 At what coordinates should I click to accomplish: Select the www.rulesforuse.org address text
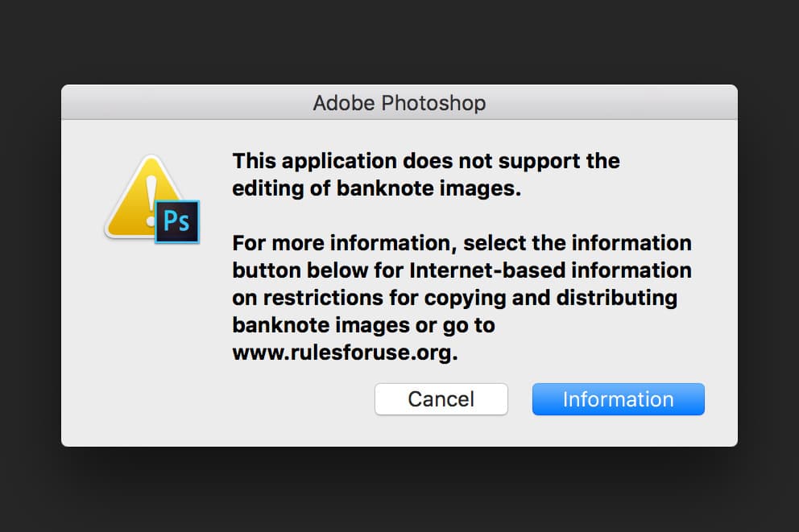[345, 353]
